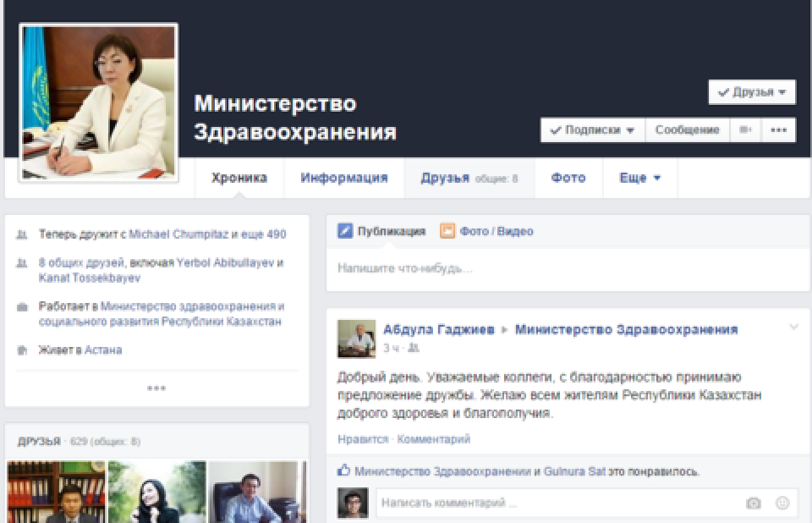Click the home icon beside Живет в
This screenshot has width=812, height=523.
(x=22, y=350)
